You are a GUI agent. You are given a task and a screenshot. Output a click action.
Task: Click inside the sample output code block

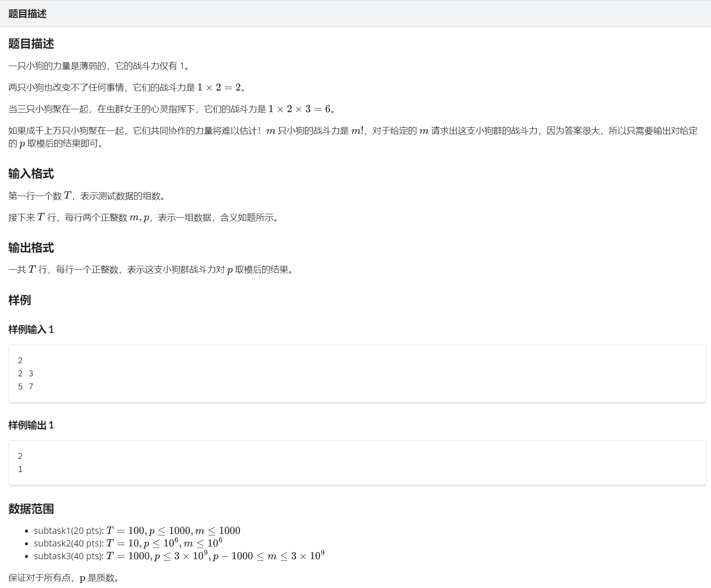(357, 462)
